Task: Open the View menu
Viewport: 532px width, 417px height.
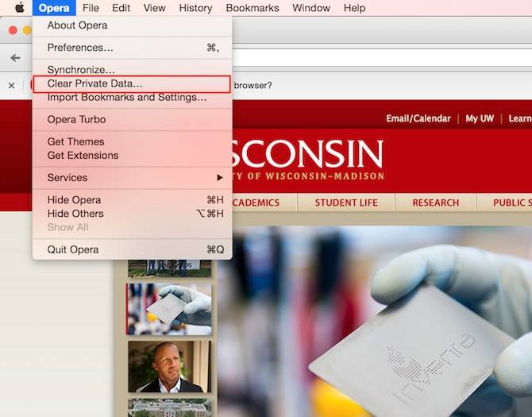Action: pyautogui.click(x=154, y=8)
